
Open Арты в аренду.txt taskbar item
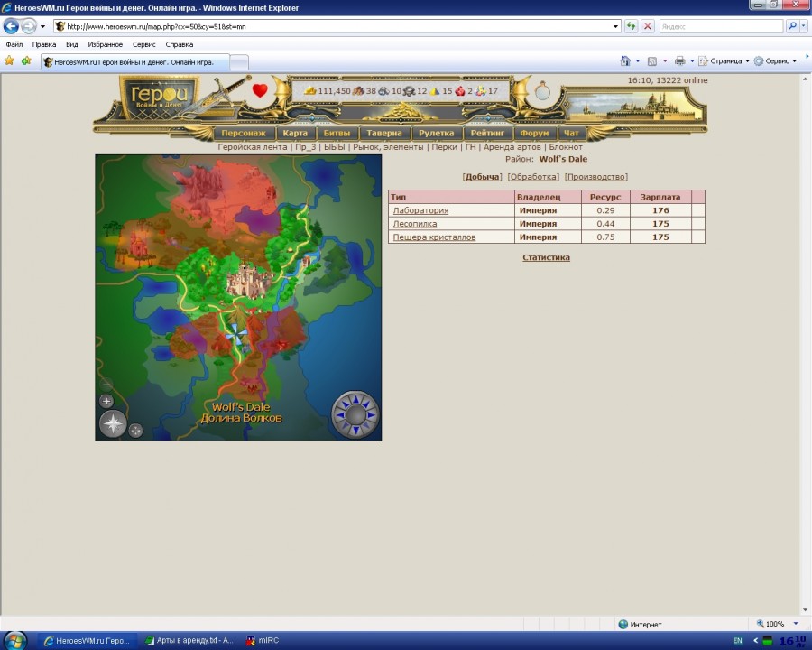tap(189, 641)
